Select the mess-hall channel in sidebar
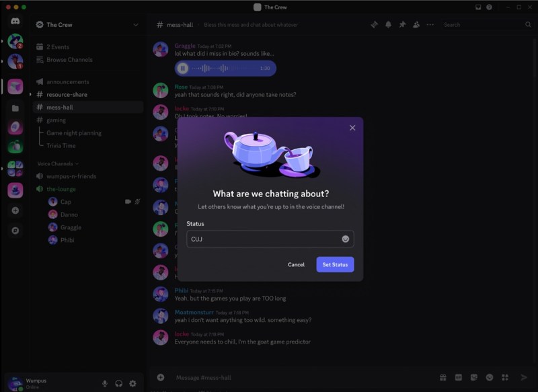Screen dimensions: 538x392 [x=89, y=108]
